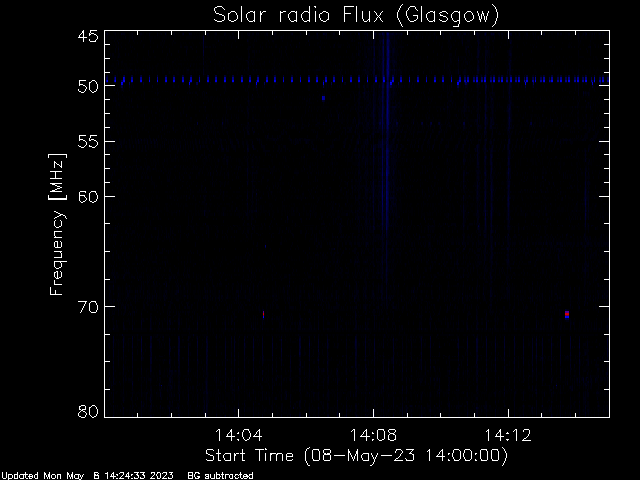Viewport: 640px width, 480px height.
Task: Click the 60 MHz frequency label
Action: coord(88,197)
